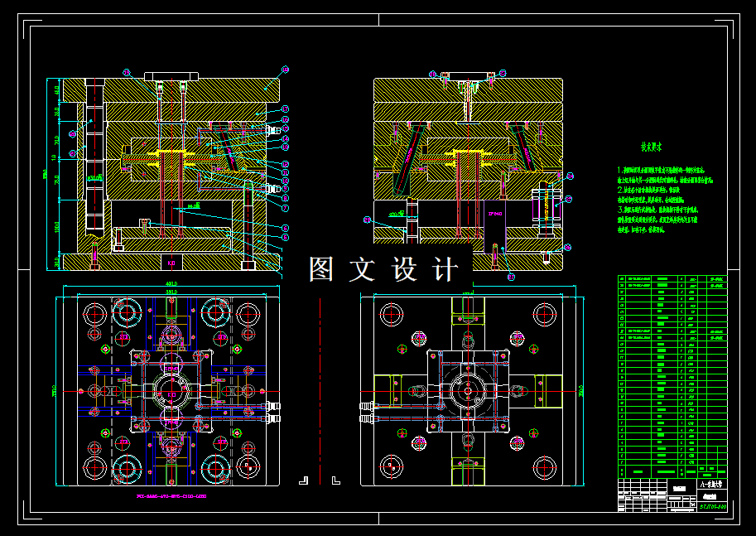Select part balloon 10 callout
The width and height of the screenshot is (756, 536).
click(286, 181)
